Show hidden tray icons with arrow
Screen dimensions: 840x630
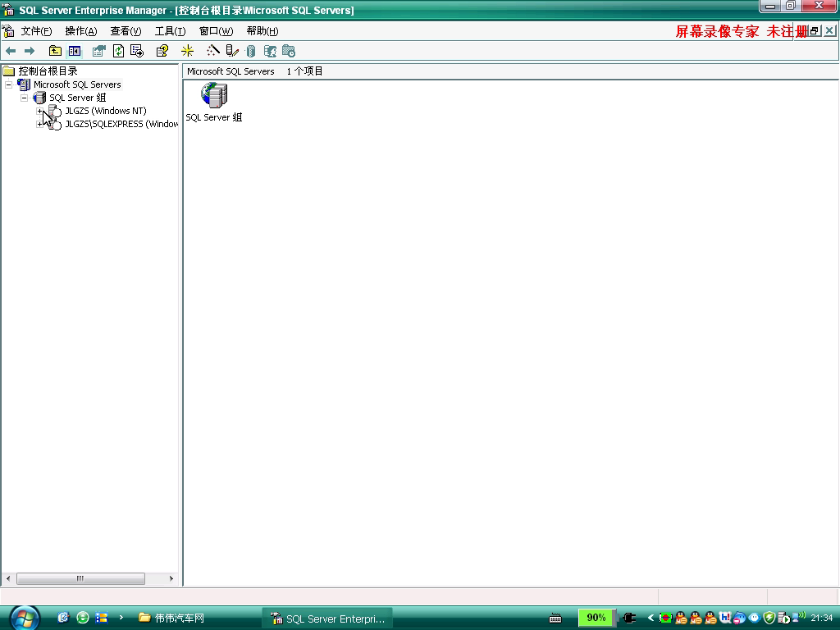pyautogui.click(x=651, y=619)
